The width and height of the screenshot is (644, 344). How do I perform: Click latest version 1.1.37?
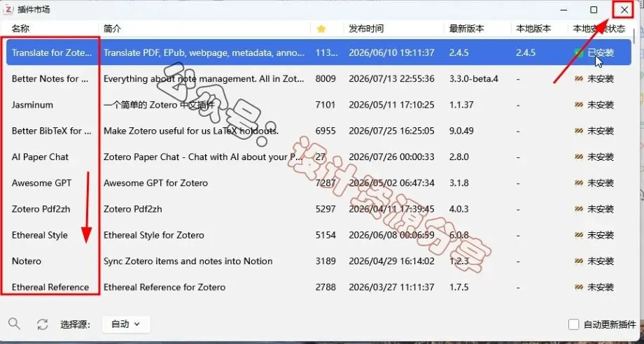click(461, 105)
